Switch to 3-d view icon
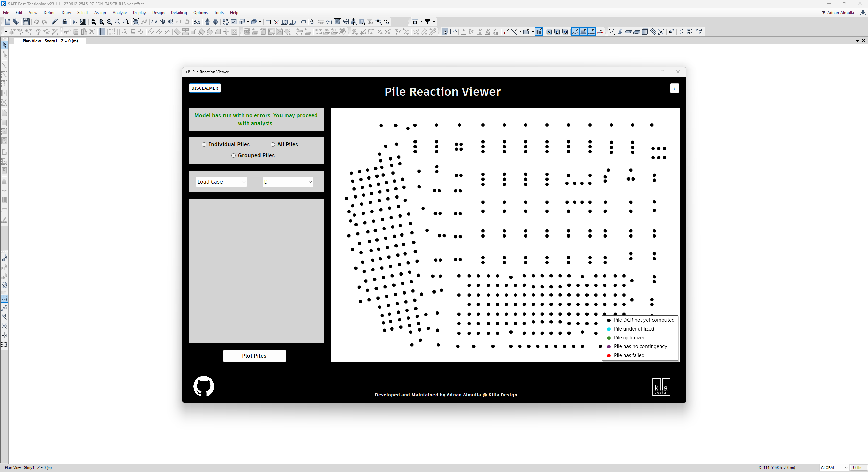The height and width of the screenshot is (472, 868). pyautogui.click(x=154, y=22)
